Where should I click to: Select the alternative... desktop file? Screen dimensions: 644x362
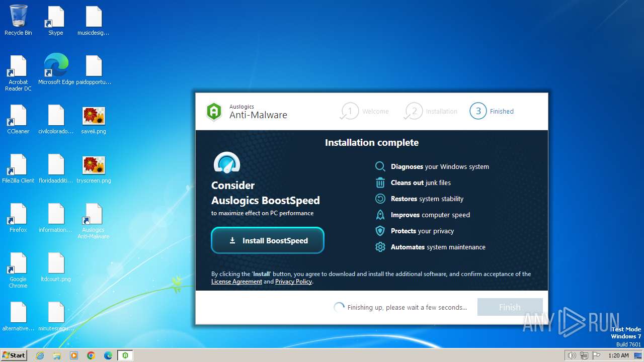coord(18,316)
